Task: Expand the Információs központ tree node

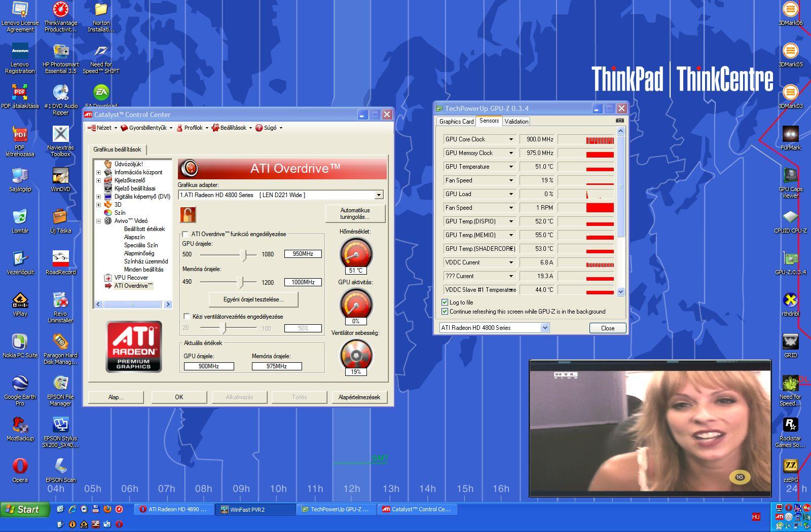Action: pyautogui.click(x=98, y=172)
